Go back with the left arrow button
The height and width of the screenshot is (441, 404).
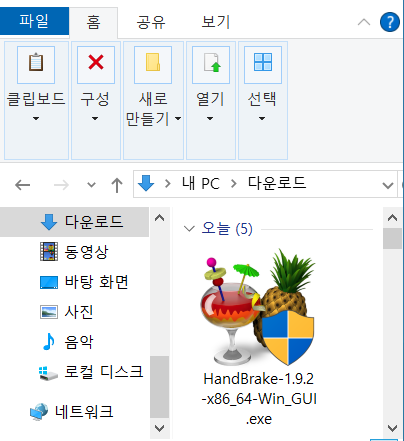[x=23, y=184]
